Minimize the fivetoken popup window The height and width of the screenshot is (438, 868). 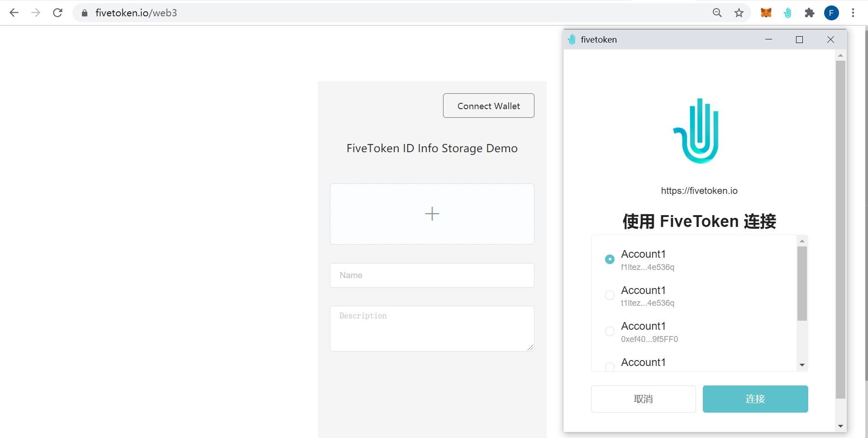click(768, 39)
